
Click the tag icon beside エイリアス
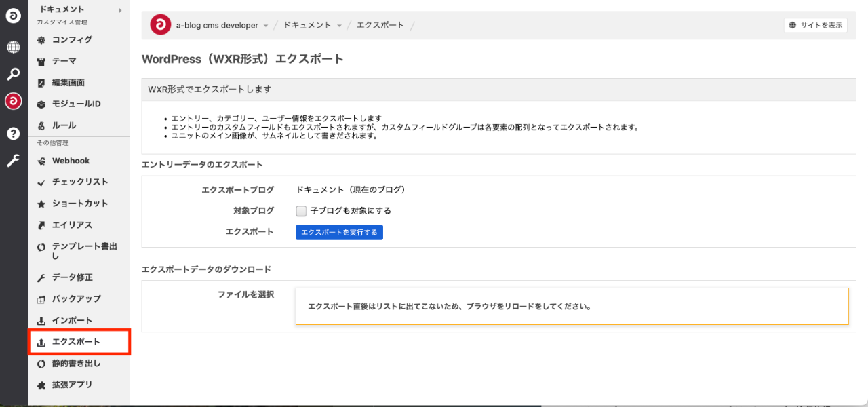click(41, 225)
